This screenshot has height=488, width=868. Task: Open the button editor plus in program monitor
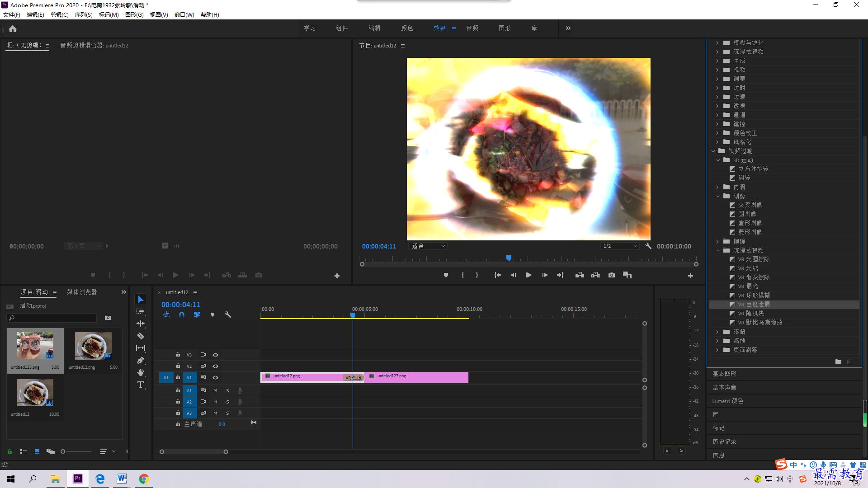[x=690, y=276]
